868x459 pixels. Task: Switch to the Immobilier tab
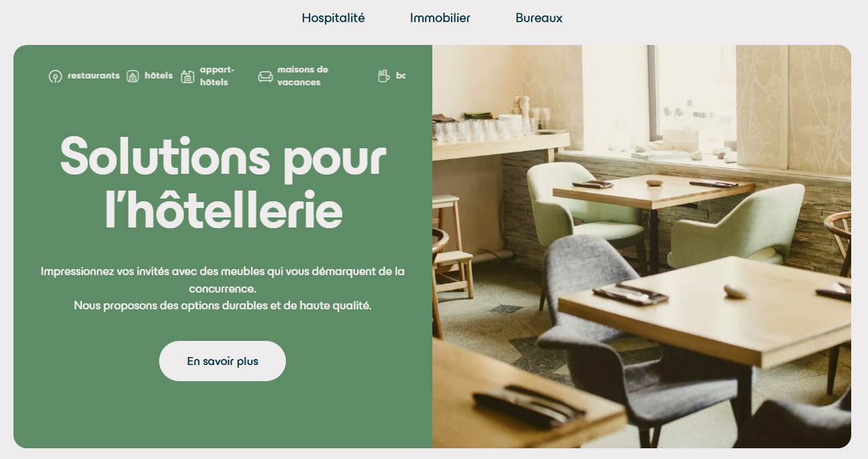coord(440,18)
